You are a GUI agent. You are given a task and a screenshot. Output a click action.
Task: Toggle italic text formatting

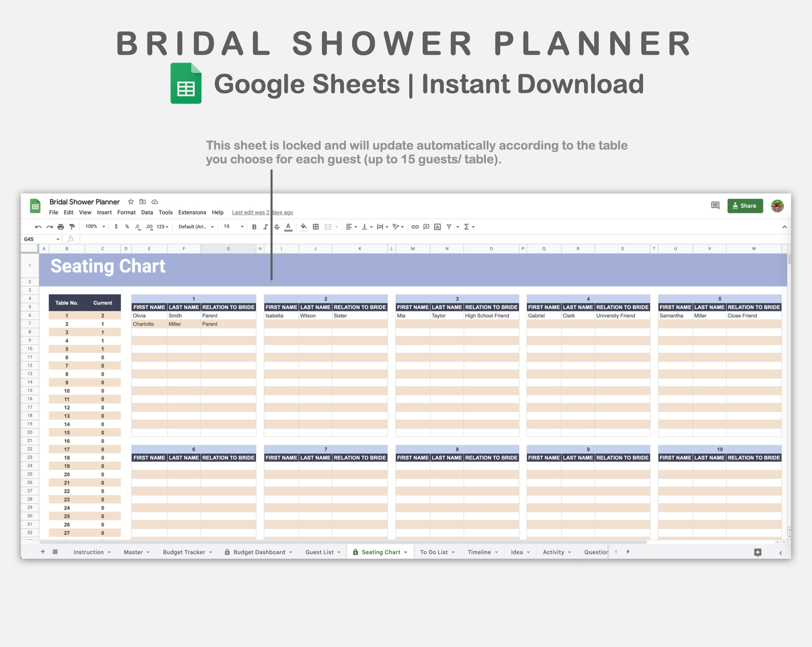(265, 227)
